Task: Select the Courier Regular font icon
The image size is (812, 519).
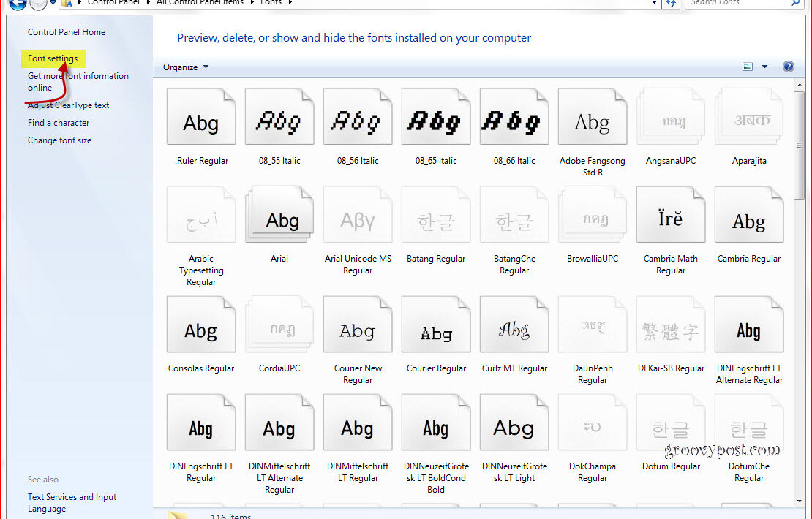Action: tap(435, 325)
